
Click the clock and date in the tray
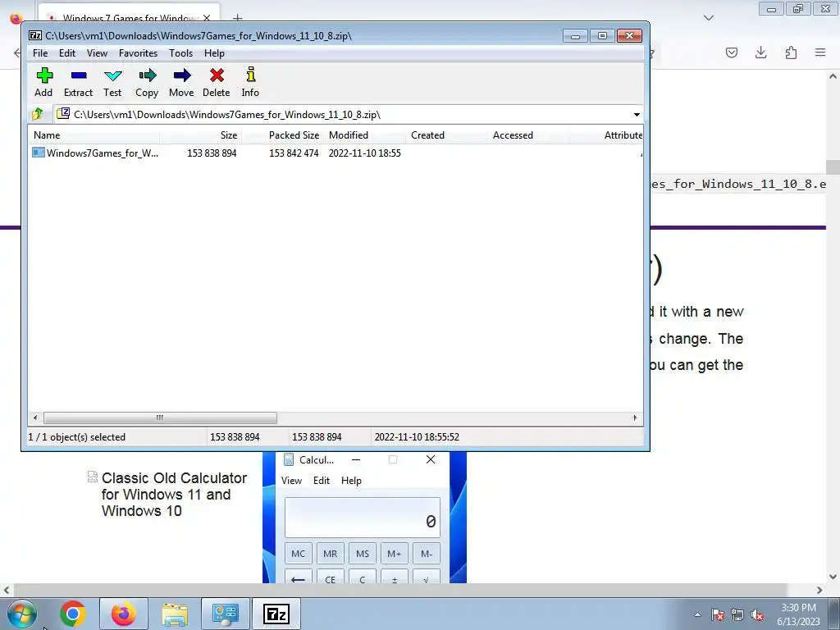coord(798,614)
